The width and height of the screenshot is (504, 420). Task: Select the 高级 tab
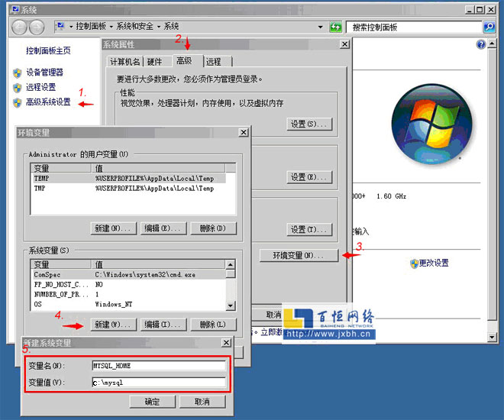point(188,60)
